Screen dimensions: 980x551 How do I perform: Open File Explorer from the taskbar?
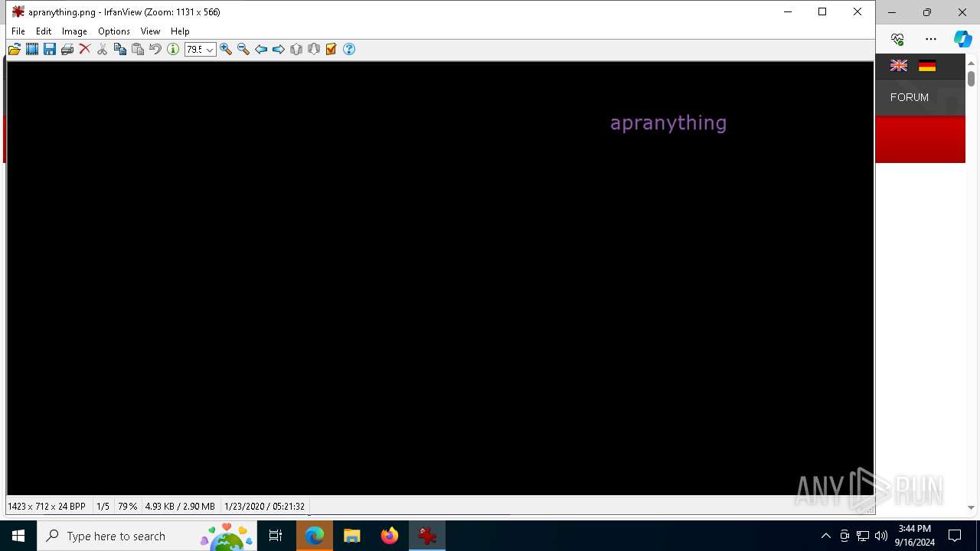click(x=352, y=536)
